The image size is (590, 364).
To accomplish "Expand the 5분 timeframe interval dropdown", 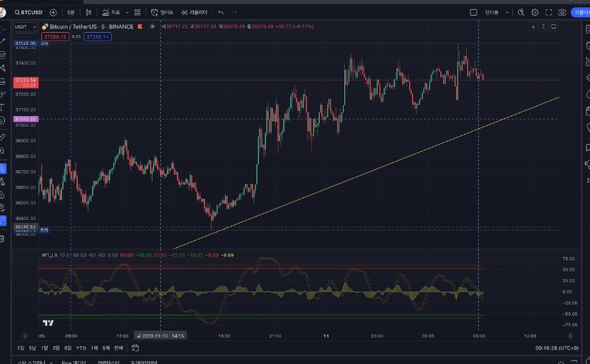I will click(x=71, y=12).
